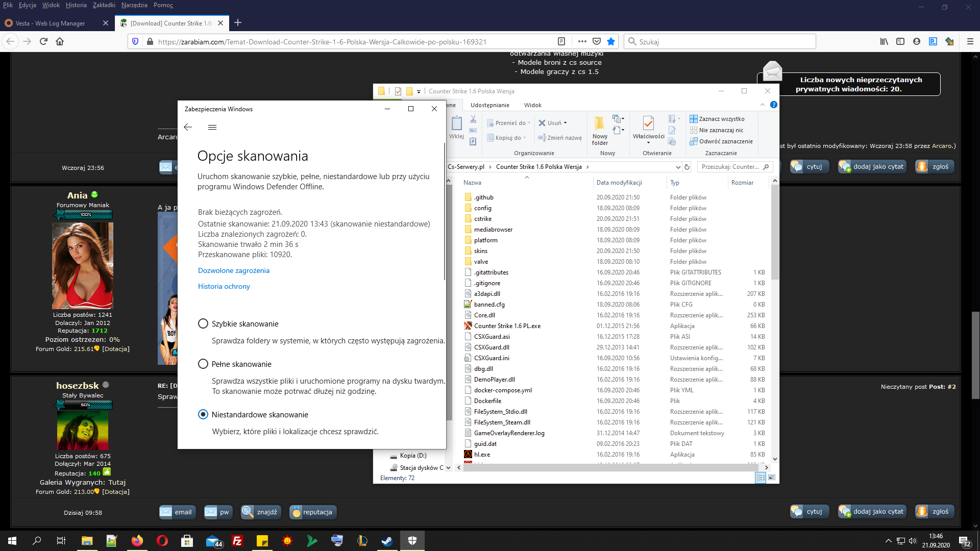Toggle Firefox reader view icon
This screenshot has width=980, height=551.
pyautogui.click(x=561, y=41)
